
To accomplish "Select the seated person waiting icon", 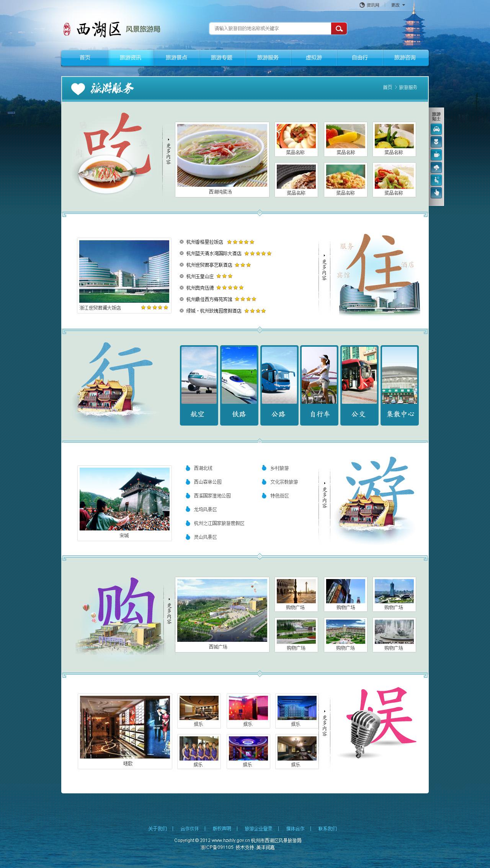I will point(436,180).
